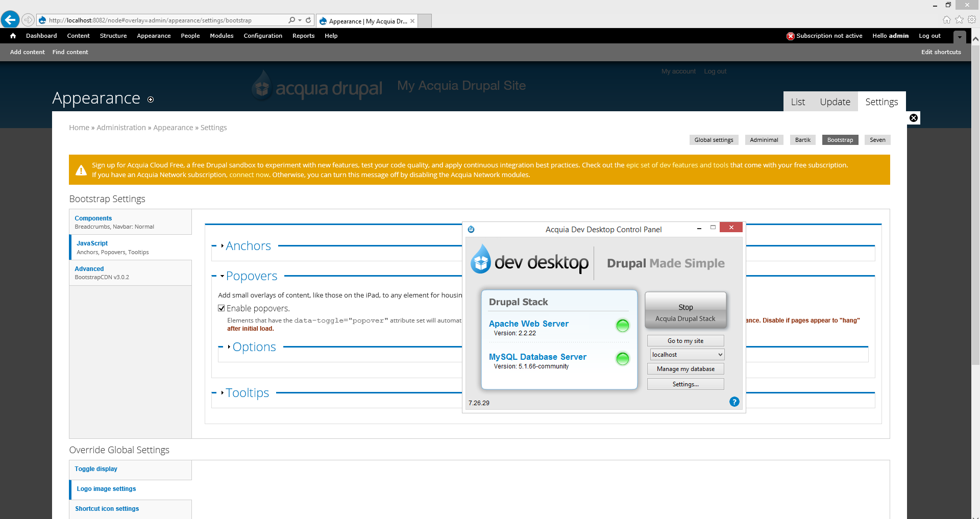Click the Edit shortcuts link

click(941, 52)
